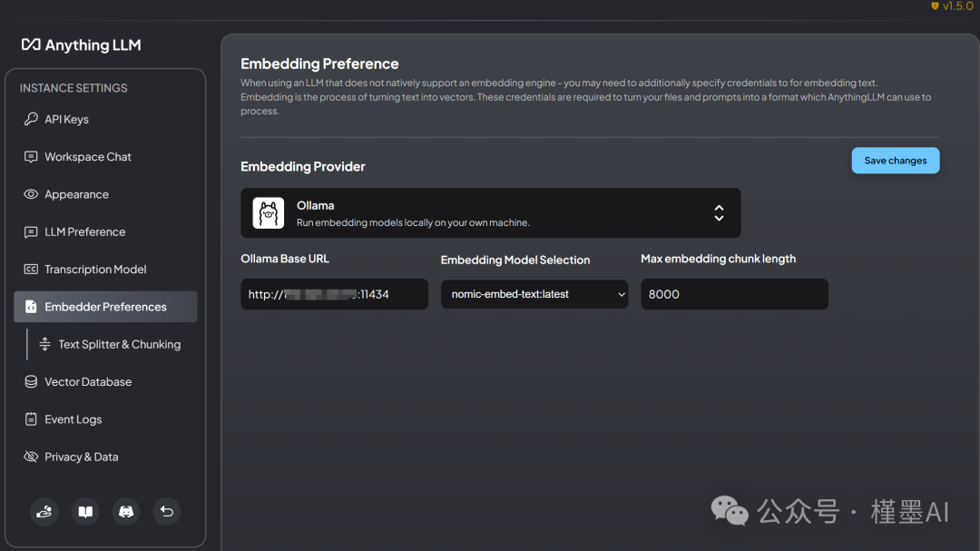
Task: Click the INSTANCE SETTINGS header
Action: click(73, 88)
